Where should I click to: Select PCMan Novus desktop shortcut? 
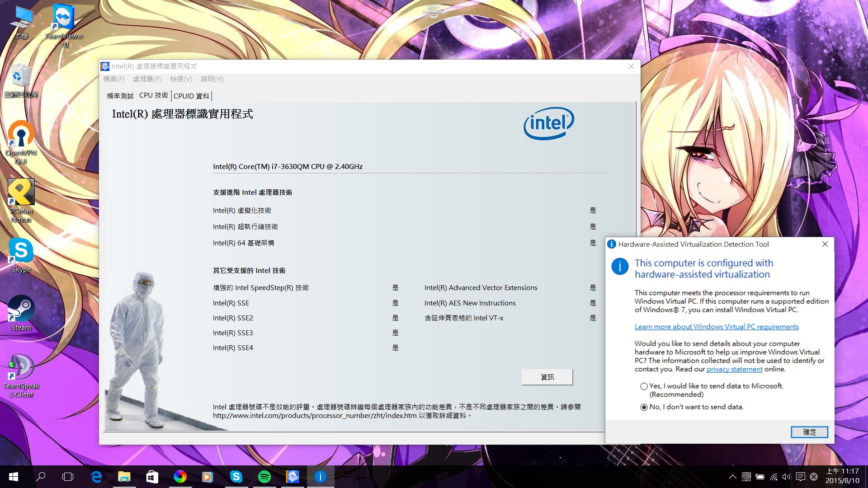tap(21, 201)
